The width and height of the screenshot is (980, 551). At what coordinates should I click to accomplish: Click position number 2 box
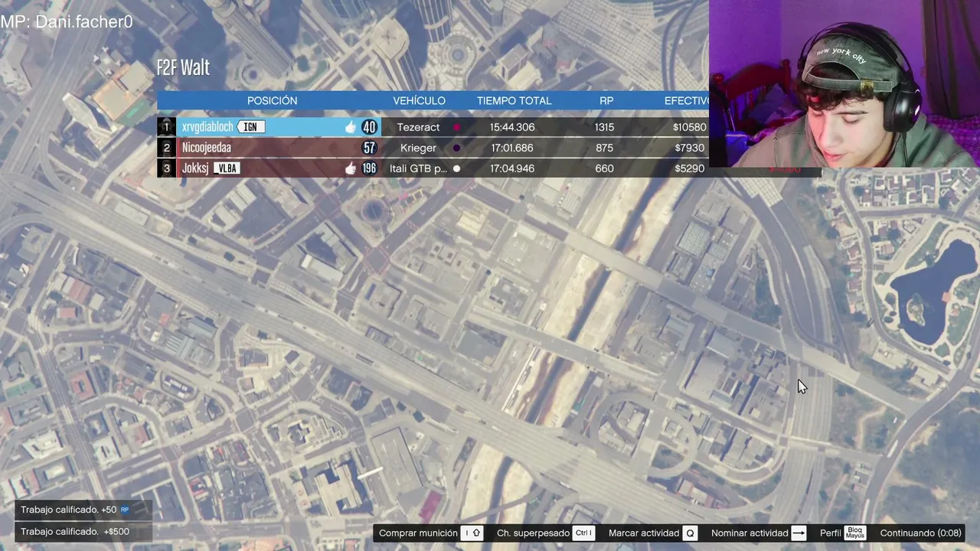[166, 148]
